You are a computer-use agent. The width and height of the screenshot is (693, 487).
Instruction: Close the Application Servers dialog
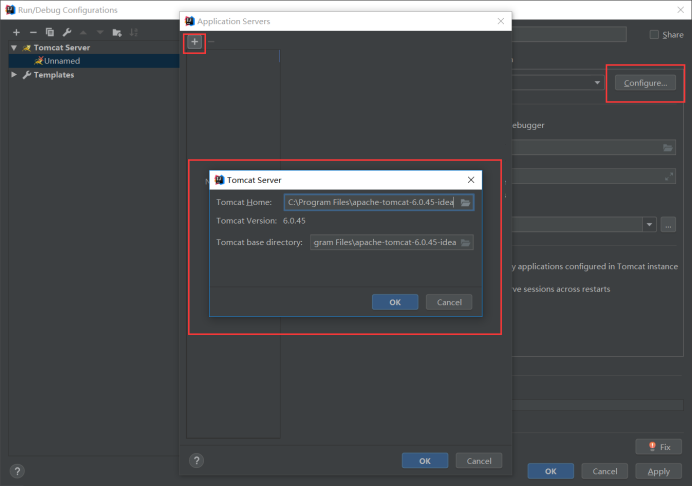tap(501, 21)
